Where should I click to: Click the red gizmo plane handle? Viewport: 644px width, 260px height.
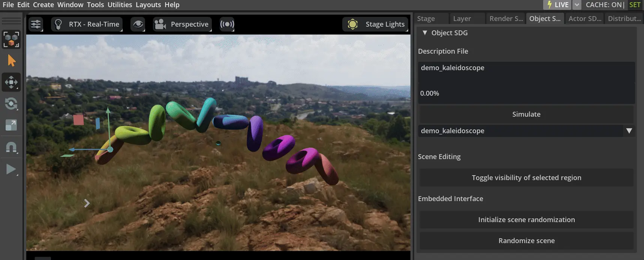click(78, 120)
